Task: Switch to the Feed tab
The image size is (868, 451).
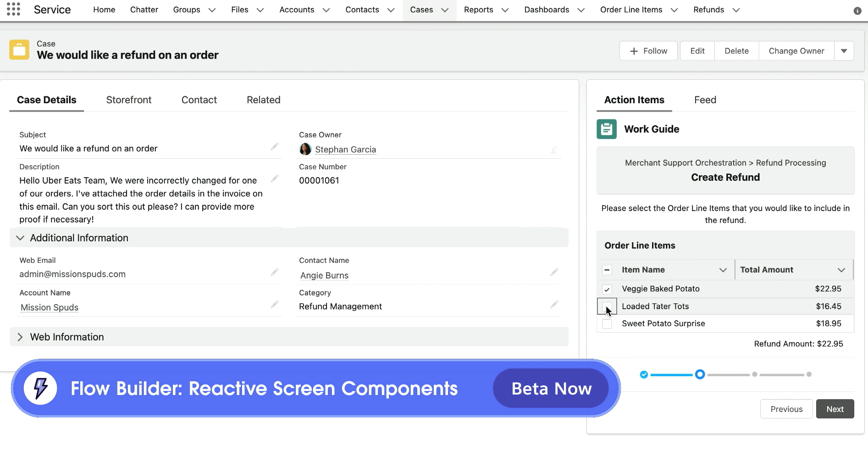Action: (x=705, y=100)
